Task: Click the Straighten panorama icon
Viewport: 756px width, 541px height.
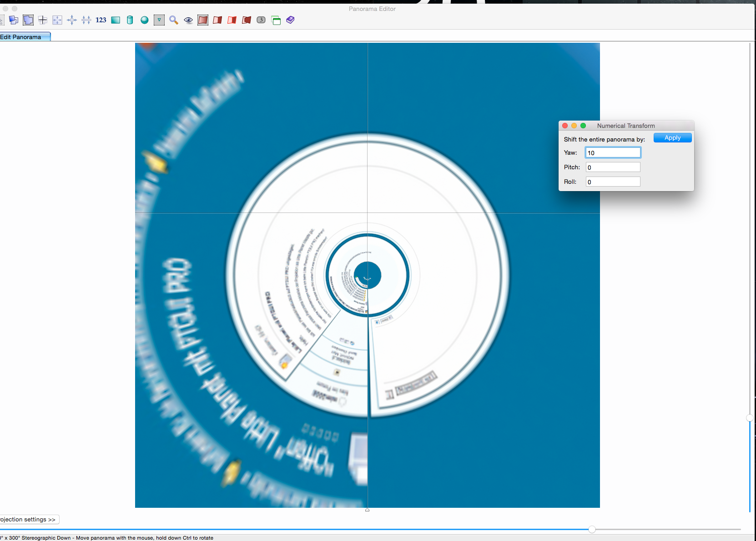Action: (86, 20)
